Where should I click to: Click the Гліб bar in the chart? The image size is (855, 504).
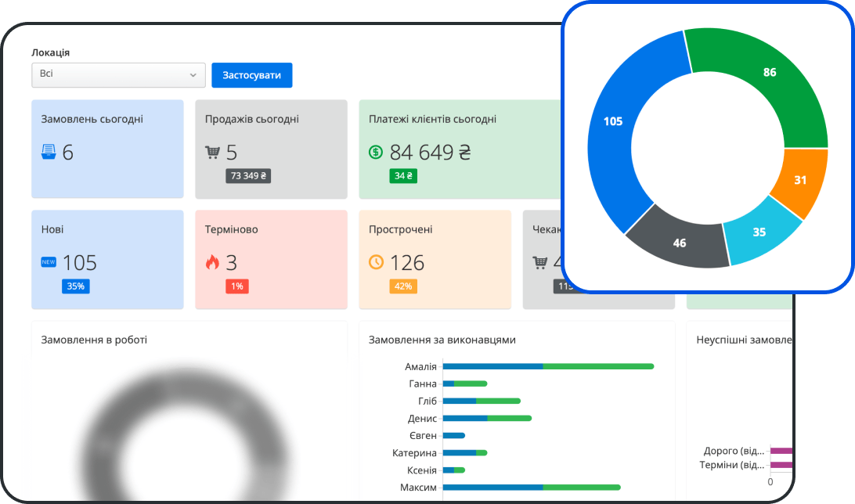[482, 401]
